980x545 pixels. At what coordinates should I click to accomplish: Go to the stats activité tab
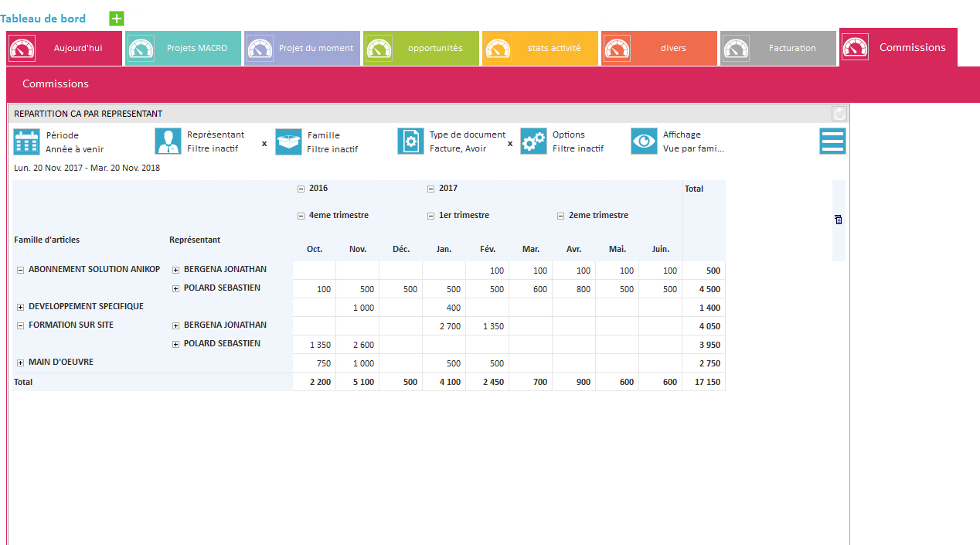(x=540, y=48)
